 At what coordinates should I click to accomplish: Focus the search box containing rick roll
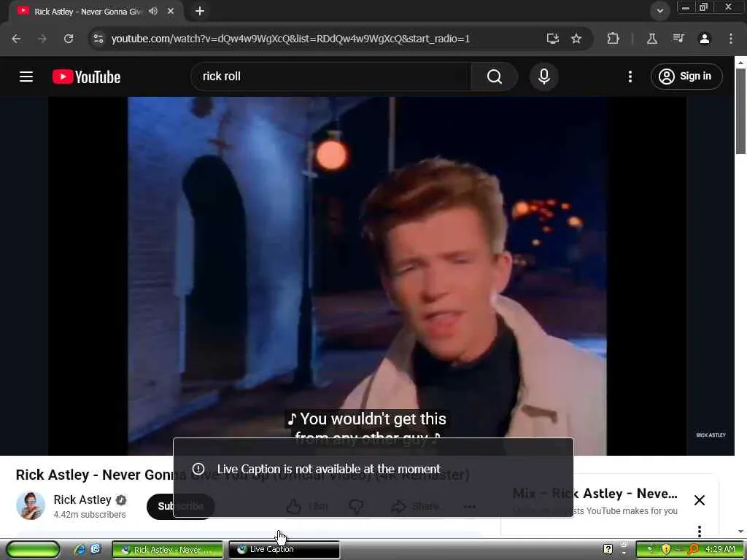point(331,77)
